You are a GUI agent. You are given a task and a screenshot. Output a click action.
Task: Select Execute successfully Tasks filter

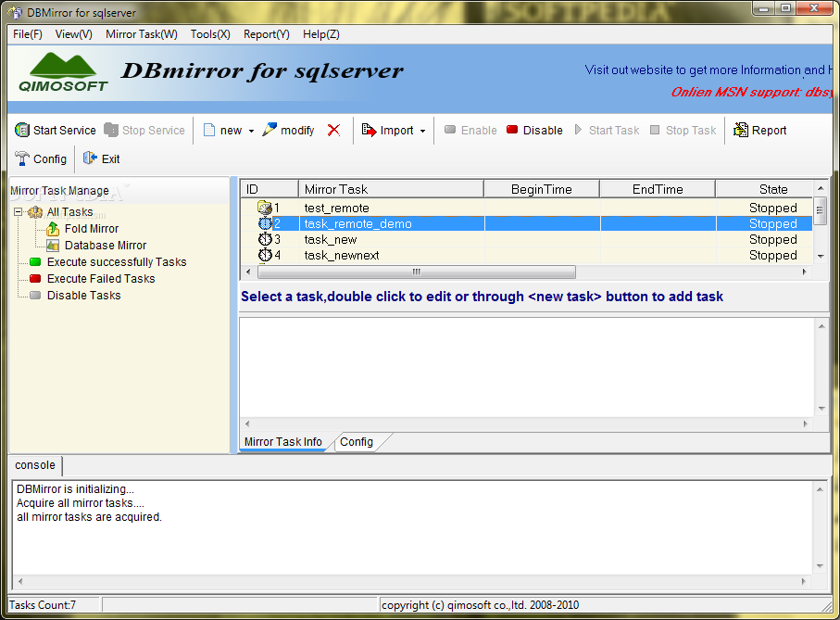tap(117, 262)
